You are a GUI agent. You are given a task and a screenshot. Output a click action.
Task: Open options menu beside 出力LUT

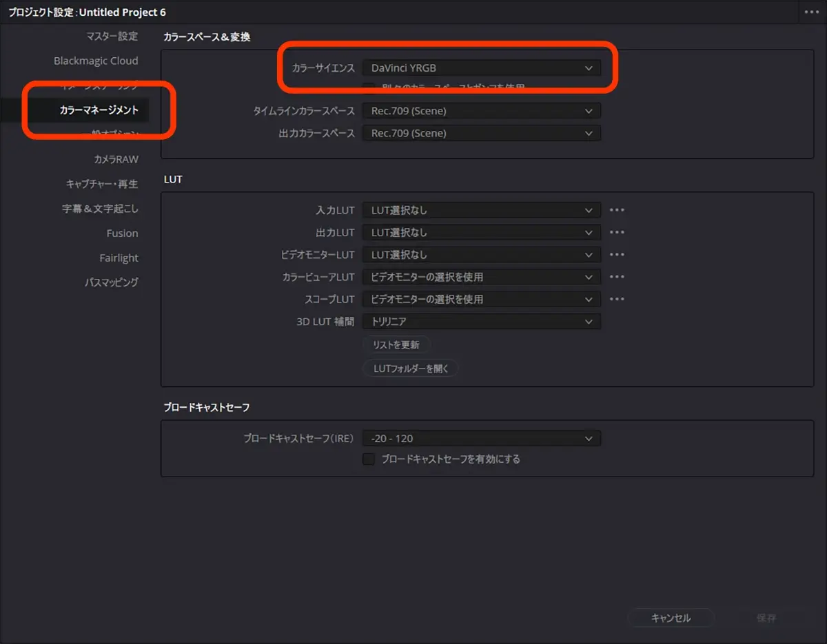point(617,232)
